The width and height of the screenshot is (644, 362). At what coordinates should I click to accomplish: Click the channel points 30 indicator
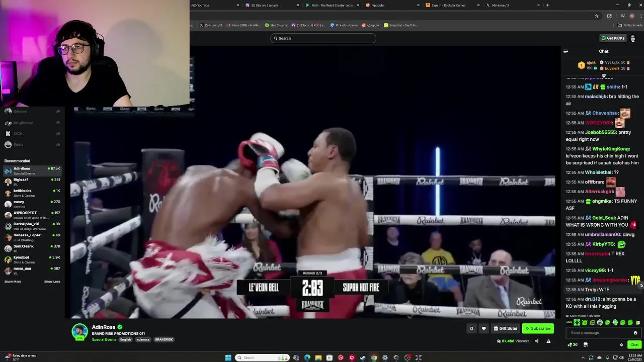pyautogui.click(x=573, y=345)
